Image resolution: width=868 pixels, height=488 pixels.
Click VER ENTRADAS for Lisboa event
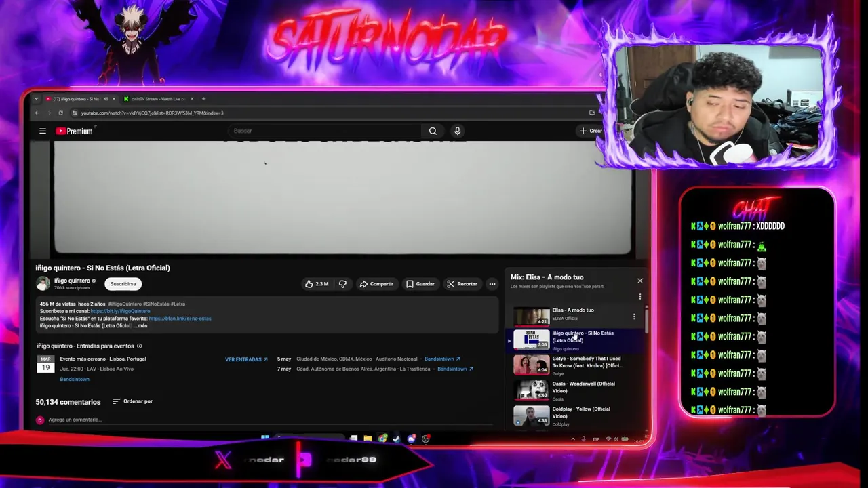246,359
